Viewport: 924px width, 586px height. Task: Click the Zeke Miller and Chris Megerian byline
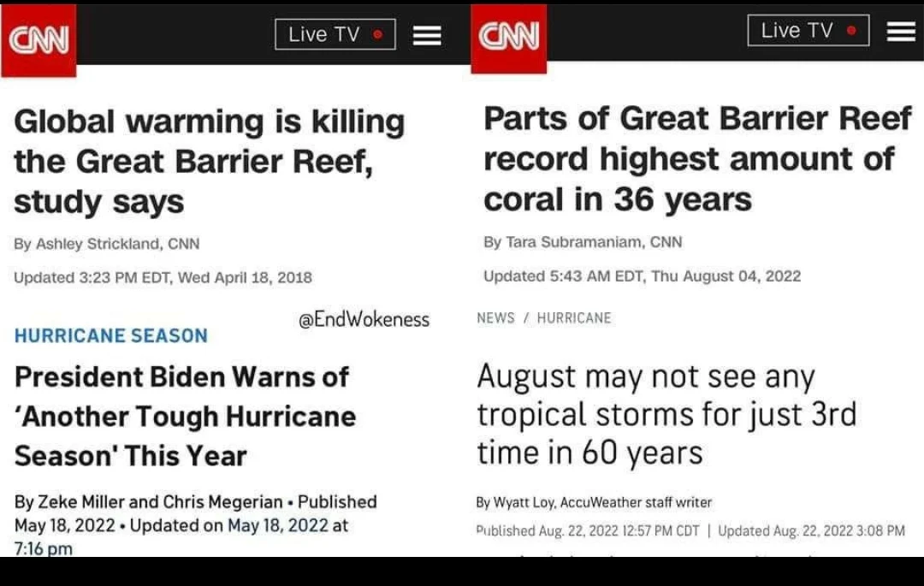click(x=149, y=502)
